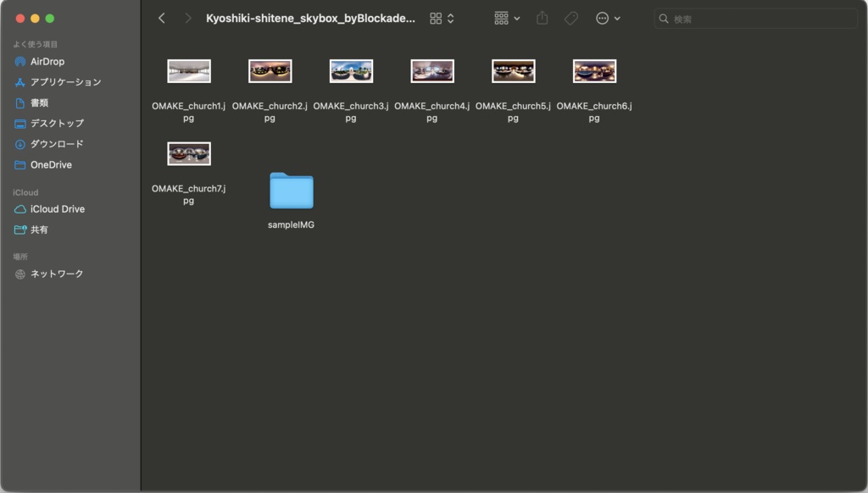Select the OMAKE_church2.jpg thumbnail
Image resolution: width=868 pixels, height=493 pixels.
click(270, 71)
